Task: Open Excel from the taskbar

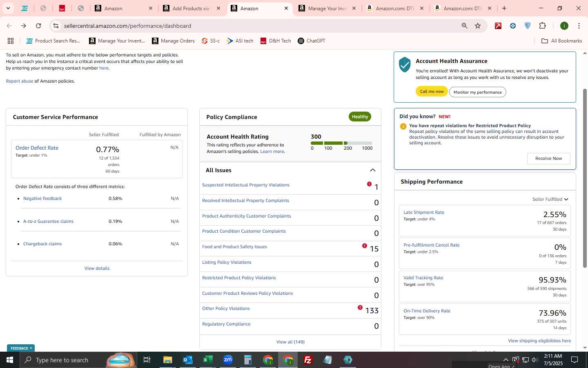Action: pyautogui.click(x=208, y=360)
